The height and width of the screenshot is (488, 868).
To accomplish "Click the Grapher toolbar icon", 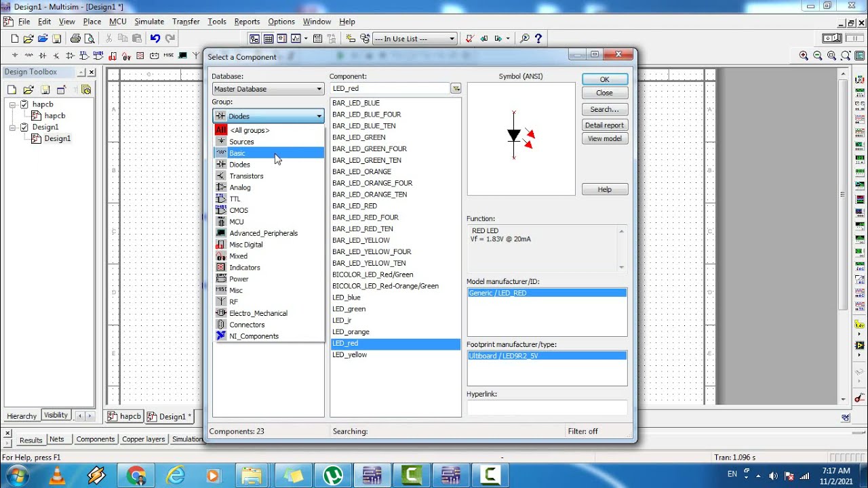I will pos(296,39).
